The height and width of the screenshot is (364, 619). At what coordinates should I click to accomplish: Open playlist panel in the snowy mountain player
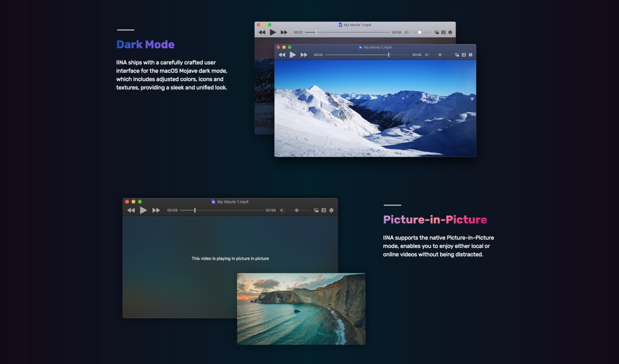(463, 55)
